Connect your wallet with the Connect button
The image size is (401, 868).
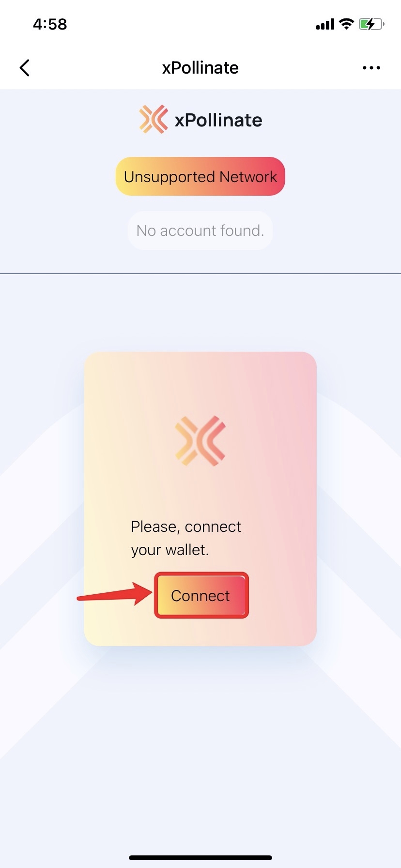[201, 595]
